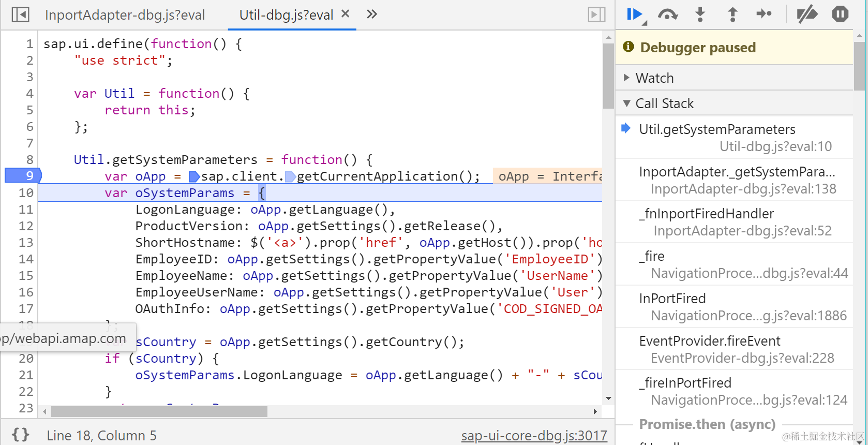Select Util.getSystemParameters call frame
The width and height of the screenshot is (868, 445).
click(735, 138)
